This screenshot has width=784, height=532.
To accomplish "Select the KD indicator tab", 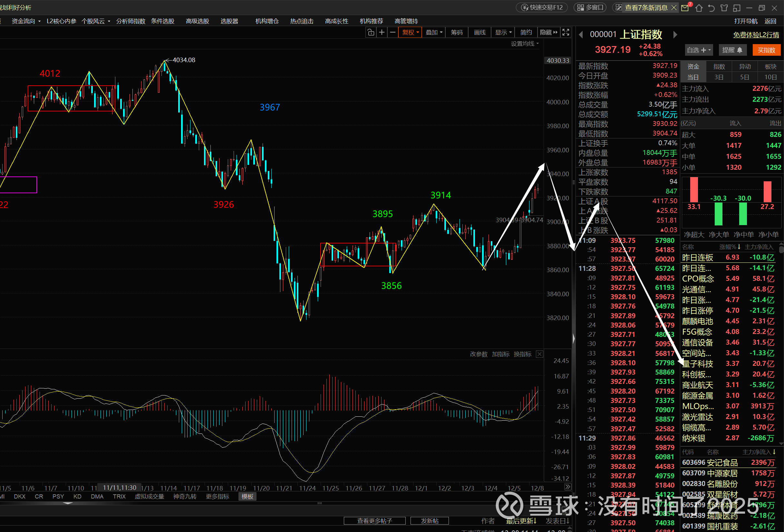I will pyautogui.click(x=77, y=496).
